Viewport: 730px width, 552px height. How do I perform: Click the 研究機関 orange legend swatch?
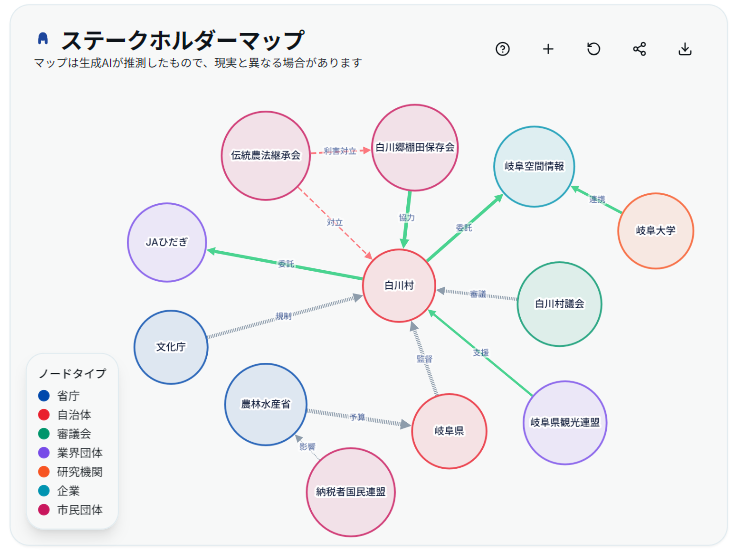click(43, 472)
